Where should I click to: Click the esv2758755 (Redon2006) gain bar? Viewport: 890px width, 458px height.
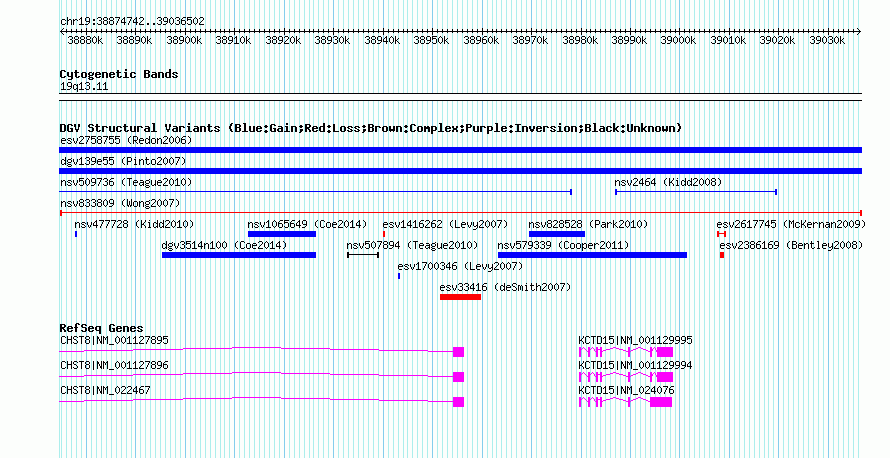460,150
